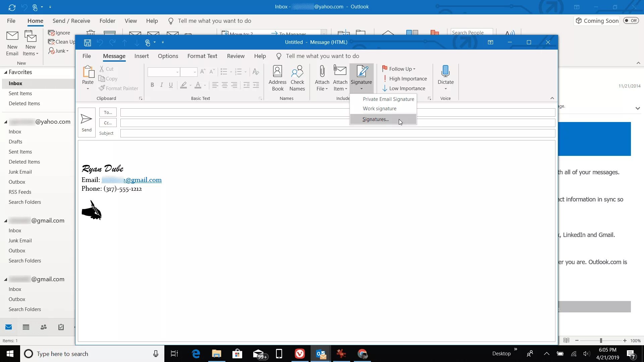
Task: Click the To field button
Action: (107, 112)
